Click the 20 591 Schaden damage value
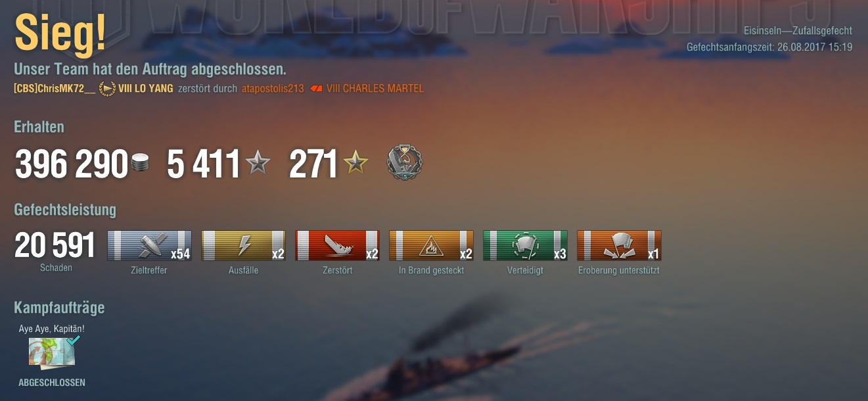868x401 pixels. coord(55,247)
